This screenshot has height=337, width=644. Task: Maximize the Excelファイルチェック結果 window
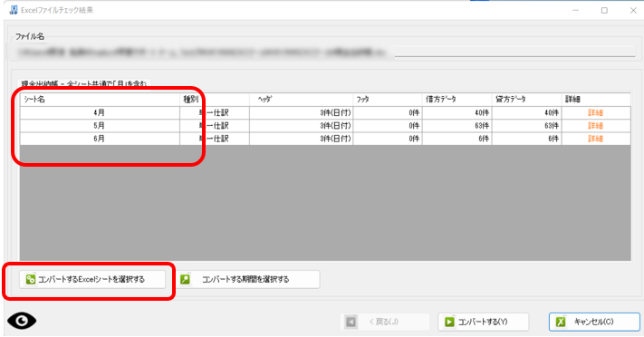[604, 10]
